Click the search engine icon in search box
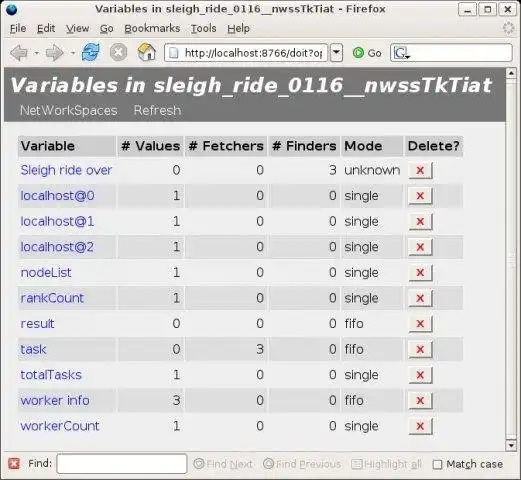The height and width of the screenshot is (480, 521). (x=402, y=53)
